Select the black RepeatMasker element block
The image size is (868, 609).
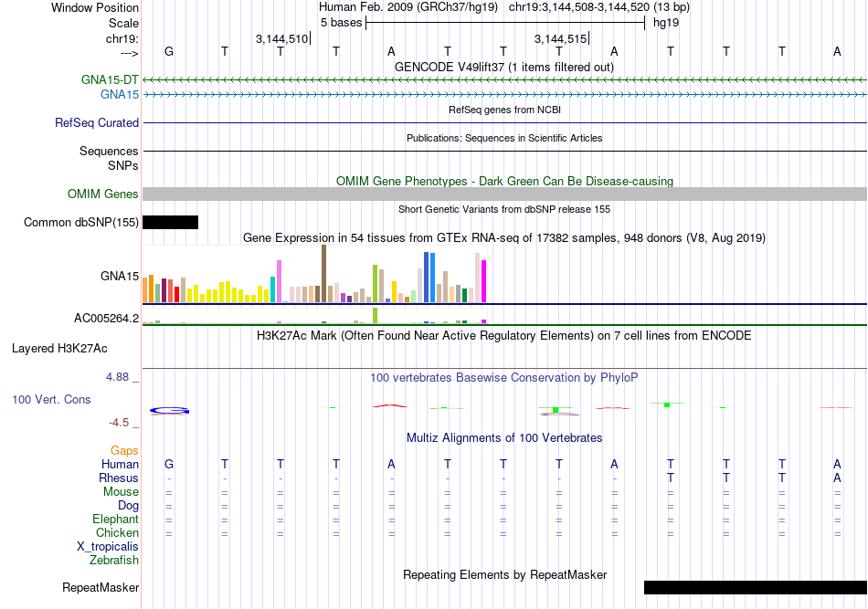point(756,587)
